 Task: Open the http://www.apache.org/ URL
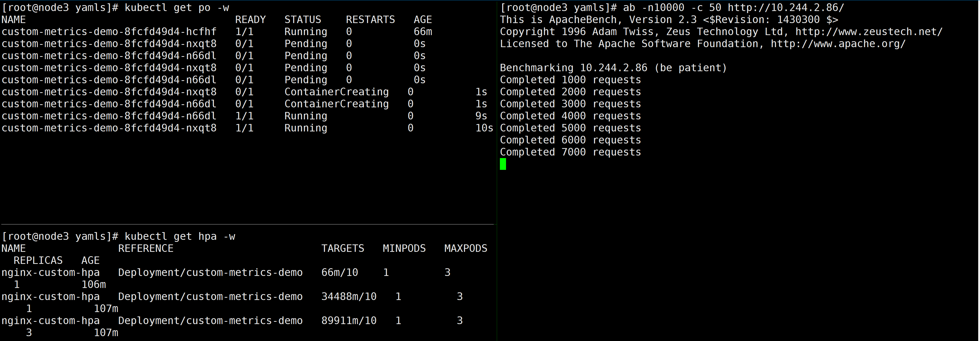[838, 44]
